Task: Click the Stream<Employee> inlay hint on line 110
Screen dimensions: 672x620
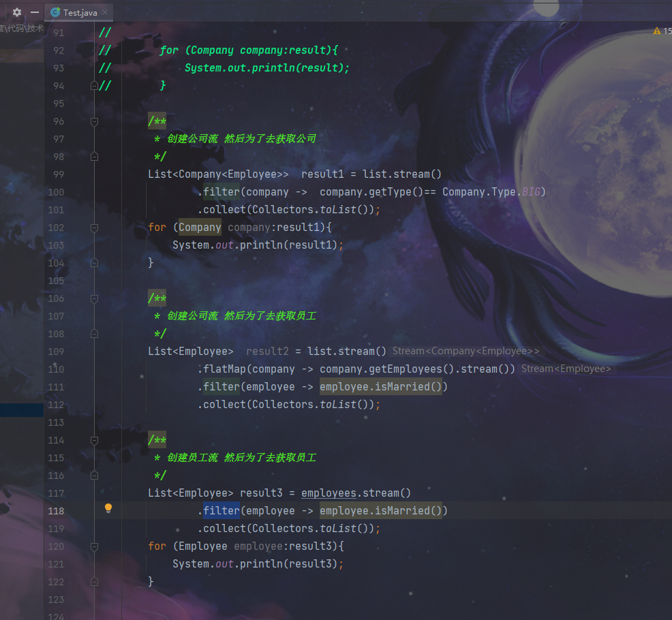Action: 566,369
